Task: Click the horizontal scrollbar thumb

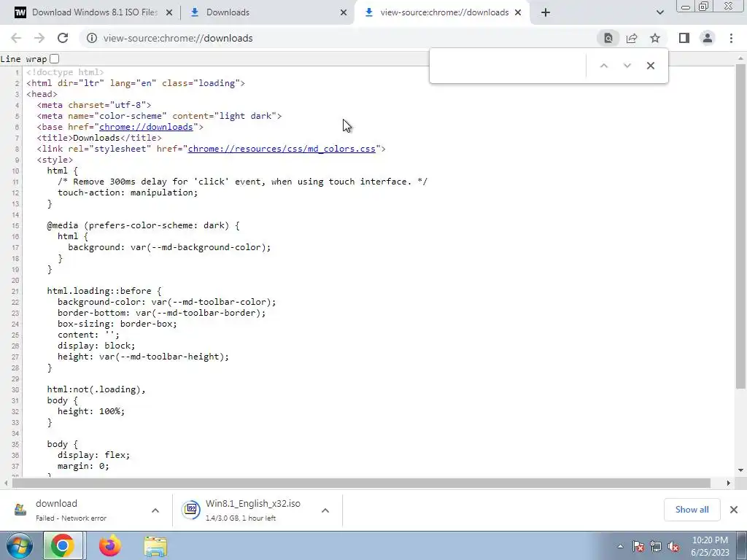Action: 361,483
